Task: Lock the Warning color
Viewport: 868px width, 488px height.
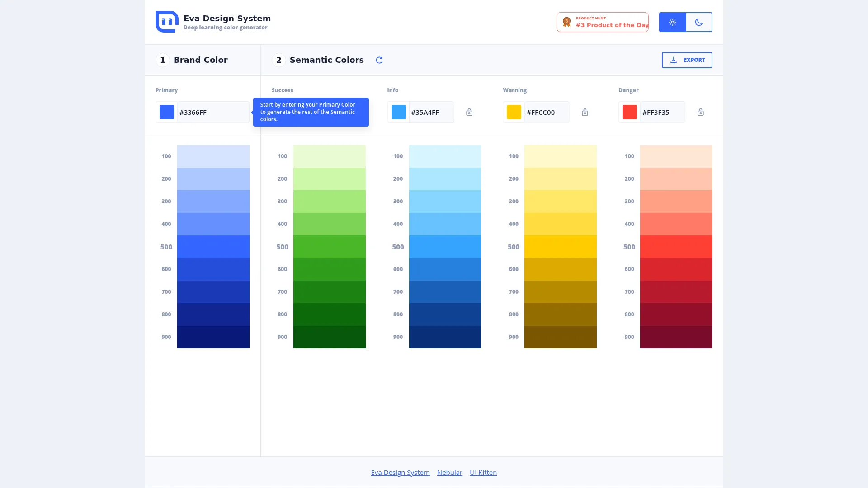Action: (585, 112)
